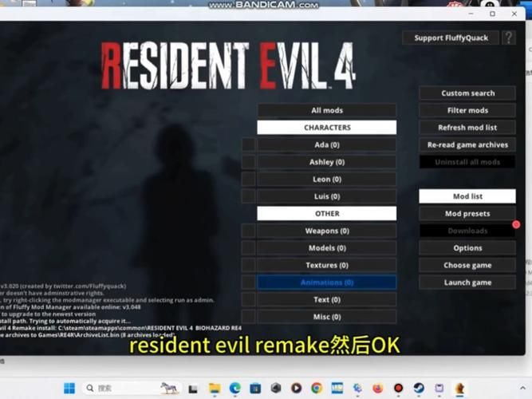Viewport: 532px width, 399px height.
Task: Click the CHARACTERS section header
Action: point(327,128)
